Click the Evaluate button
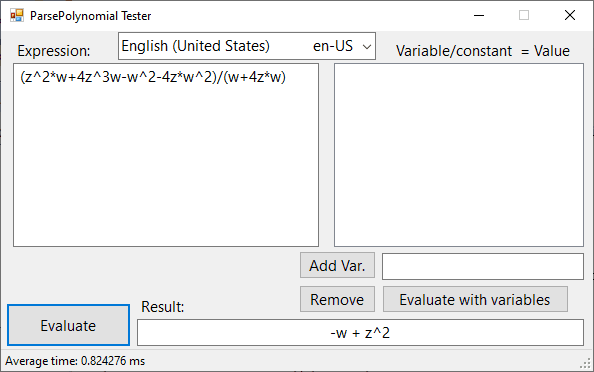This screenshot has width=594, height=372. (x=69, y=325)
